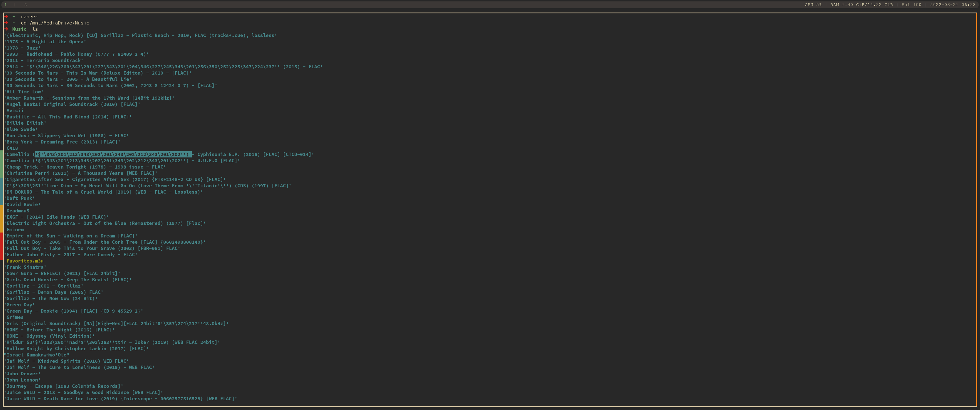Select 'DM DOKURO - The Tale of a Cruel World'
Screen dimensions: 980x410
coord(103,192)
